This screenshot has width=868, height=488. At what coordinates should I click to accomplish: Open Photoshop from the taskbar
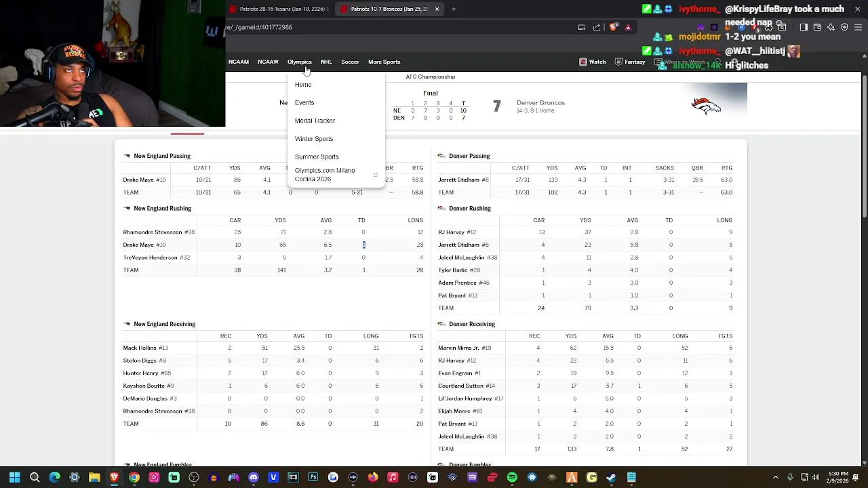tap(313, 477)
